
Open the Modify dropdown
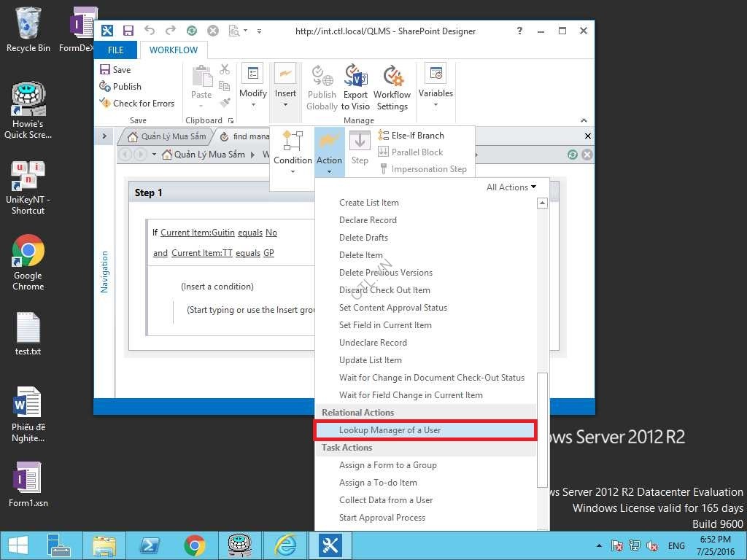tap(253, 87)
